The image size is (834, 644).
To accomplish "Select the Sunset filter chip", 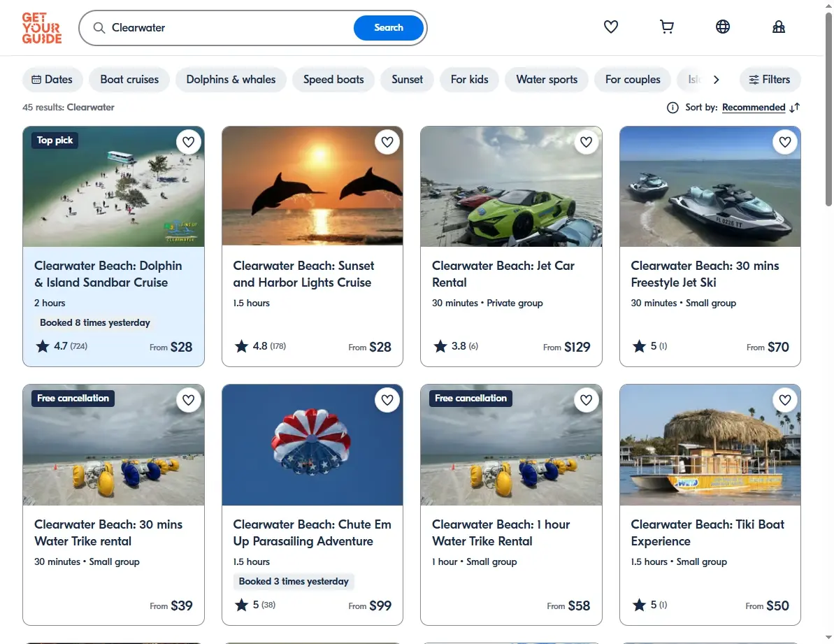I will [x=408, y=79].
